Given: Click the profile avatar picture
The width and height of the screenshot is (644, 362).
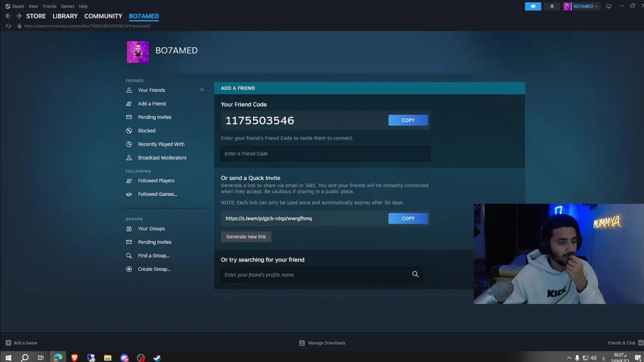Looking at the screenshot, I should point(138,52).
